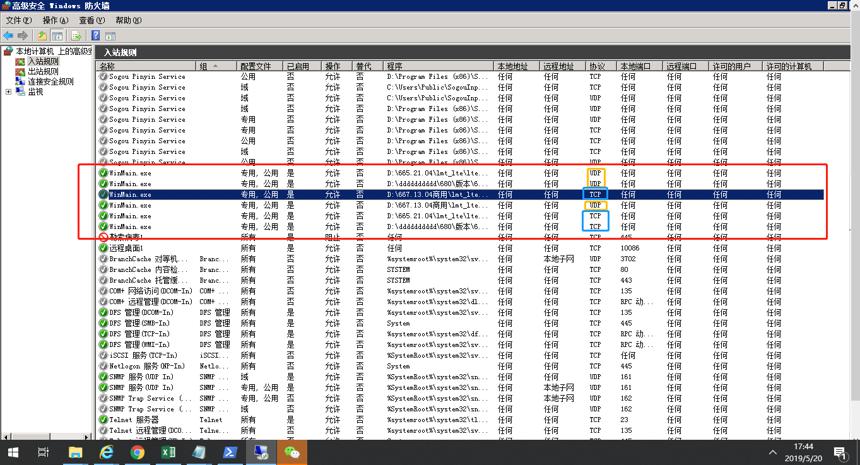Open the 文件 menu
The width and height of the screenshot is (860, 465).
pos(19,20)
